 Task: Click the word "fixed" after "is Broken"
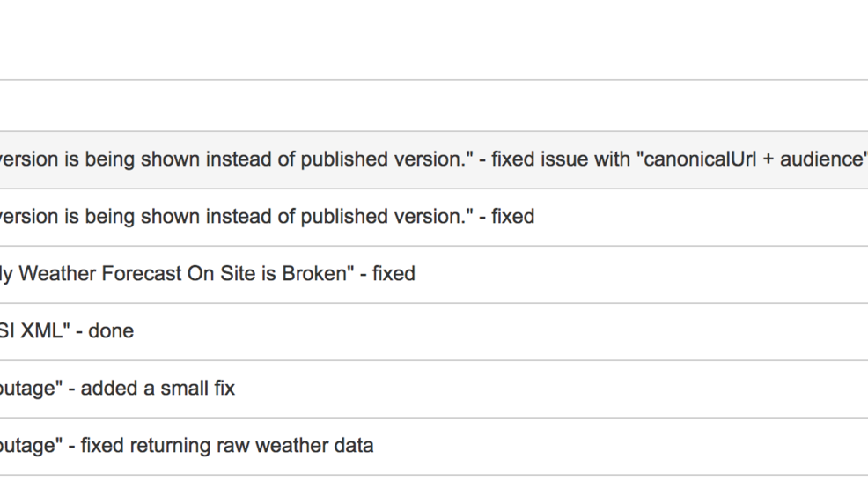[x=394, y=273]
